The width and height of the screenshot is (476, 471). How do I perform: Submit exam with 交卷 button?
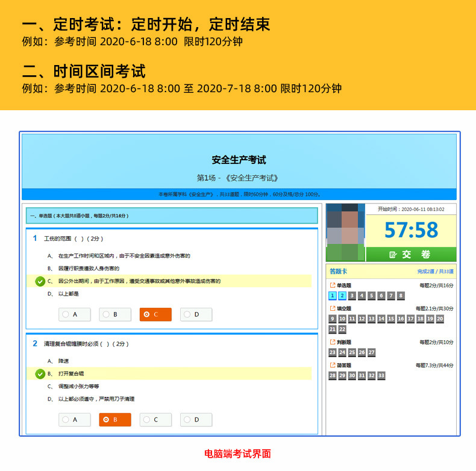click(411, 254)
